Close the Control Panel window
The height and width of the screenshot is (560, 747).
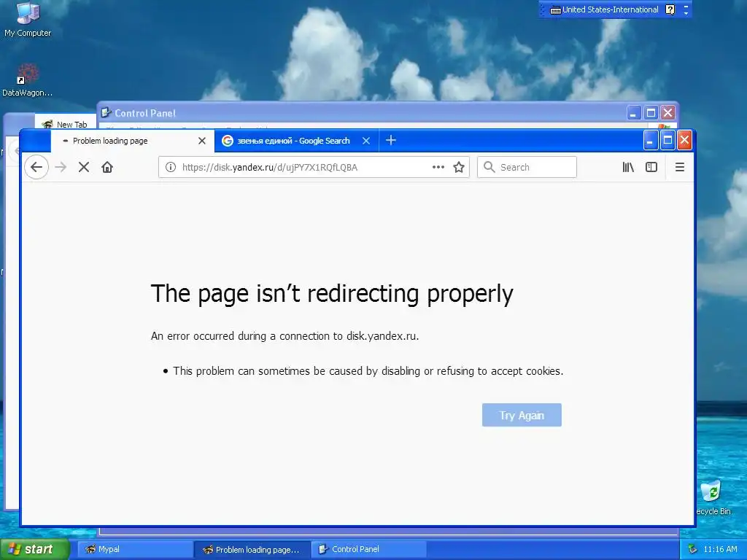coord(668,113)
